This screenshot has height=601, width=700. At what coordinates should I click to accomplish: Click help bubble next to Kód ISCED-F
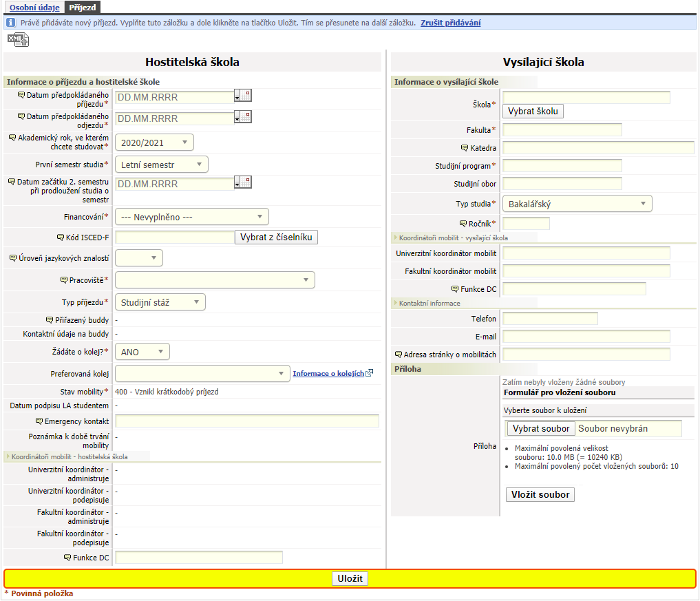click(x=61, y=237)
